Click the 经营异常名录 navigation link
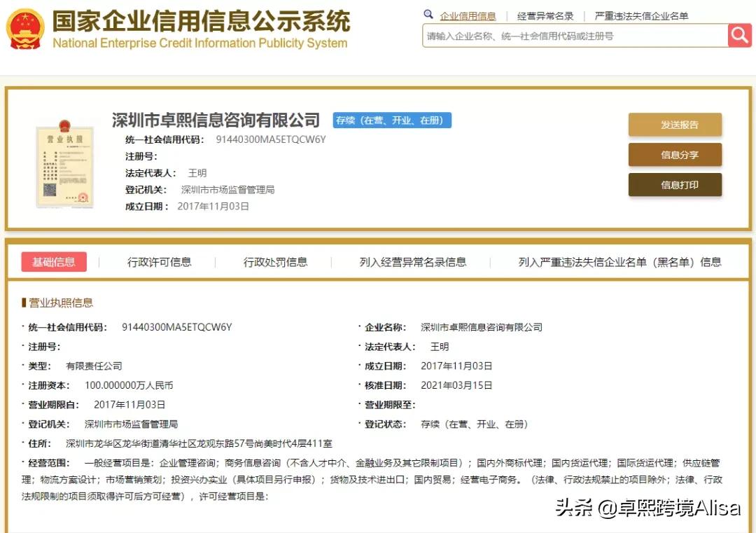Screen dimensions: 756x533 (546, 14)
